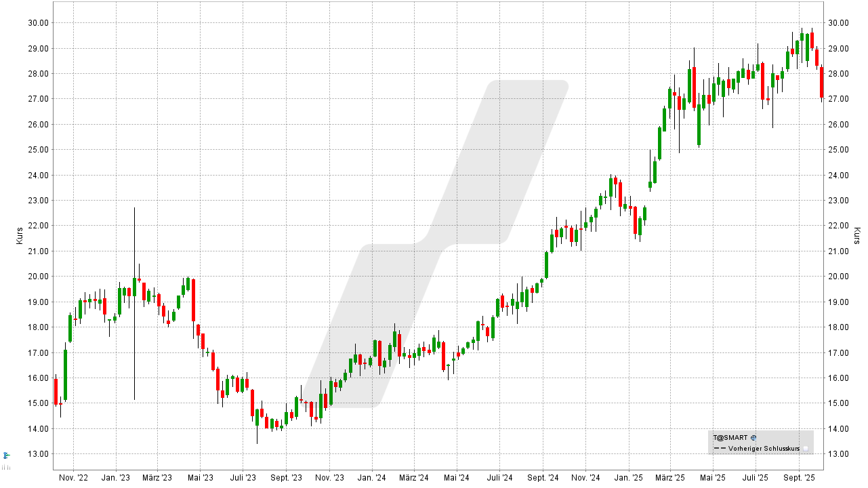Screen dimensions: 868x488
Task: Click the dashed line sample in legend
Action: [x=719, y=449]
